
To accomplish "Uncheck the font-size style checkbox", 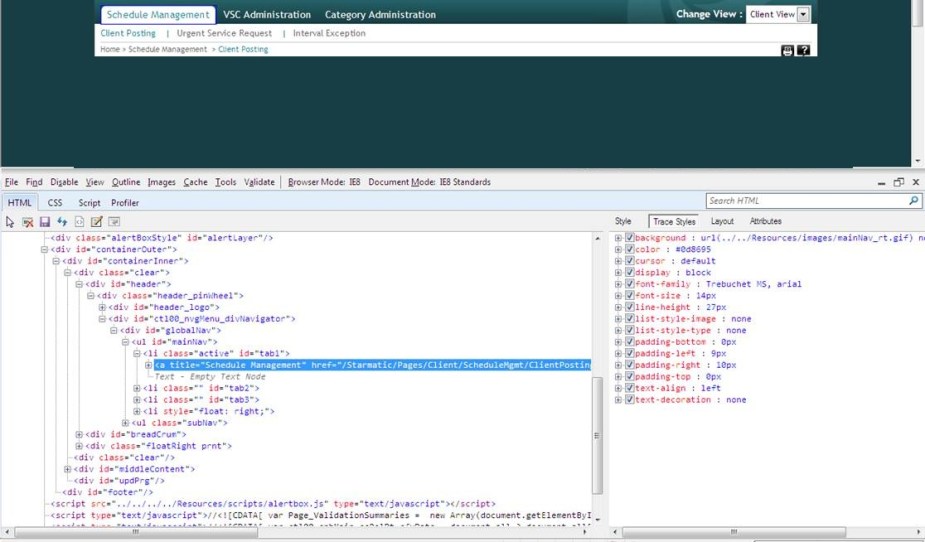I will click(x=629, y=296).
